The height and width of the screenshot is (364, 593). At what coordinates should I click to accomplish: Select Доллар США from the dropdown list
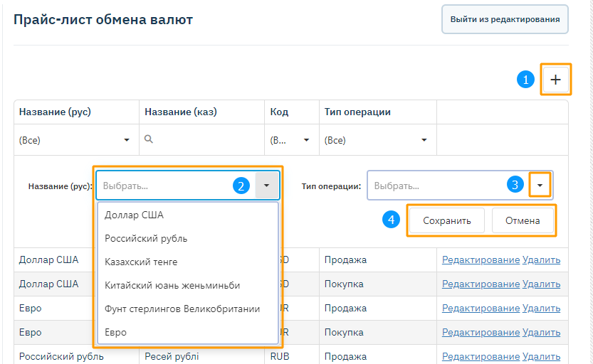tap(188, 215)
